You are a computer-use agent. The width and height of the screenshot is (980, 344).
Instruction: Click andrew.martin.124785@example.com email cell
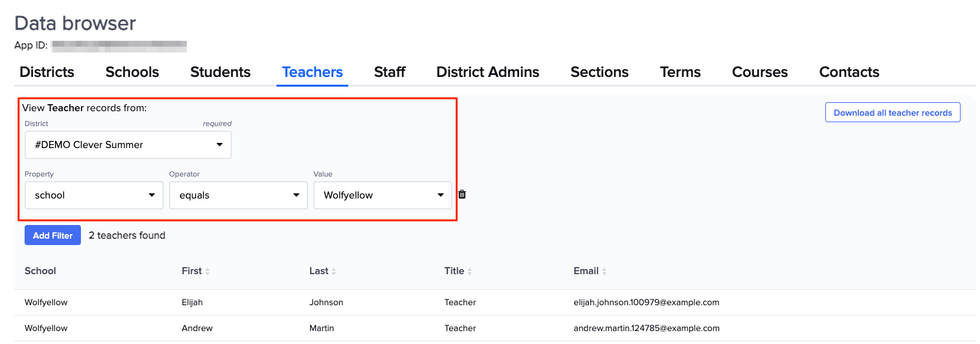646,328
